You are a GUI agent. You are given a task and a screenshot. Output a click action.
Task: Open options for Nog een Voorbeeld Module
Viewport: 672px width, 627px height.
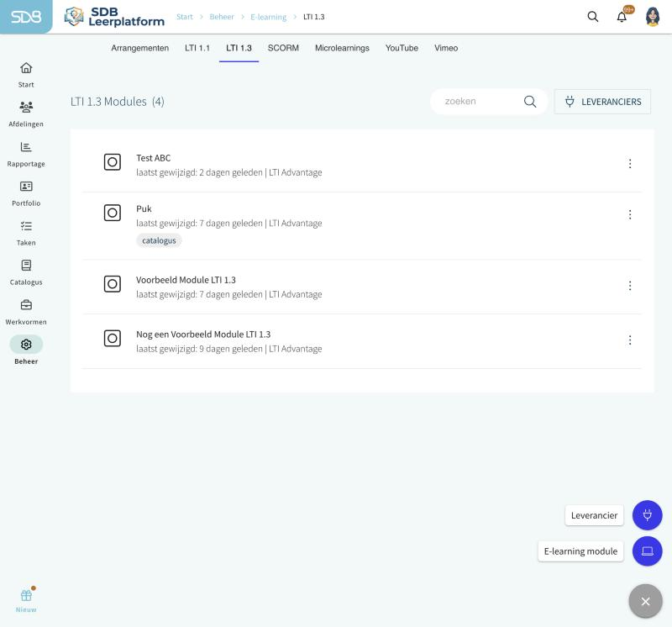click(629, 340)
